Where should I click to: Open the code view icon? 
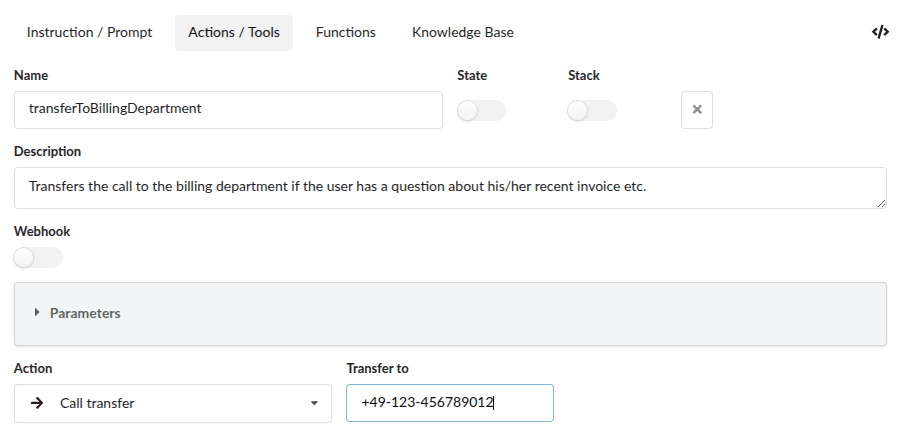coord(880,32)
